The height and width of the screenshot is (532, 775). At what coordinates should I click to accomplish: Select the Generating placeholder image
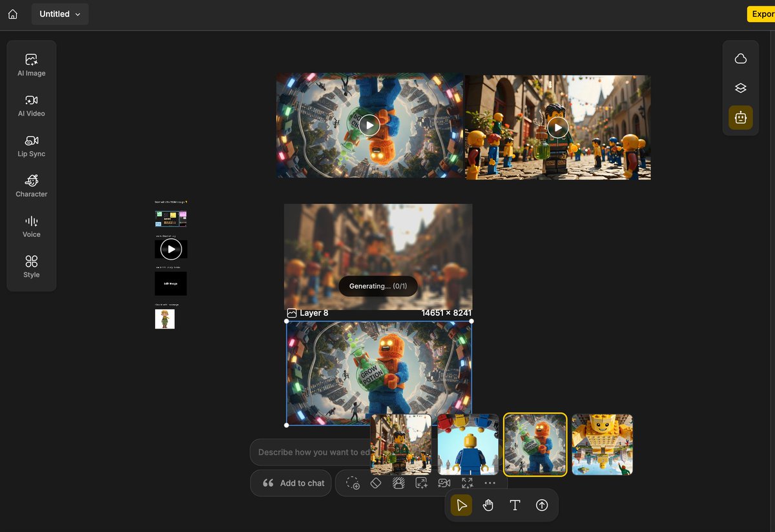pyautogui.click(x=378, y=256)
